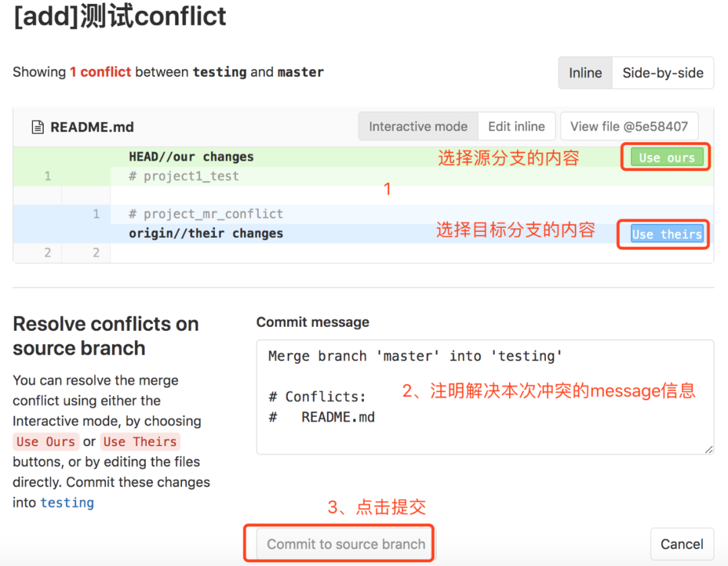Switch to Side-by-side conflict view
728x566 pixels.
coord(663,73)
